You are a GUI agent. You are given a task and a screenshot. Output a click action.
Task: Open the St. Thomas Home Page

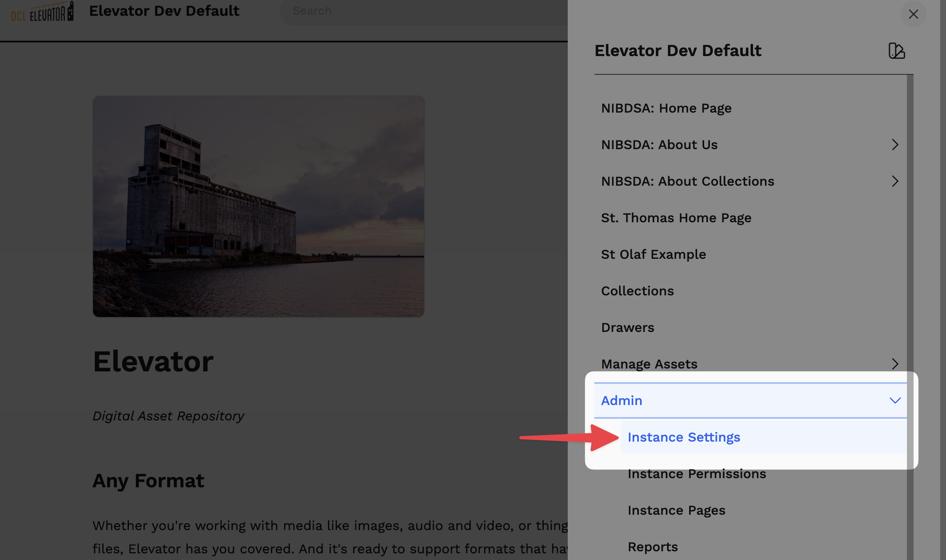click(x=676, y=217)
